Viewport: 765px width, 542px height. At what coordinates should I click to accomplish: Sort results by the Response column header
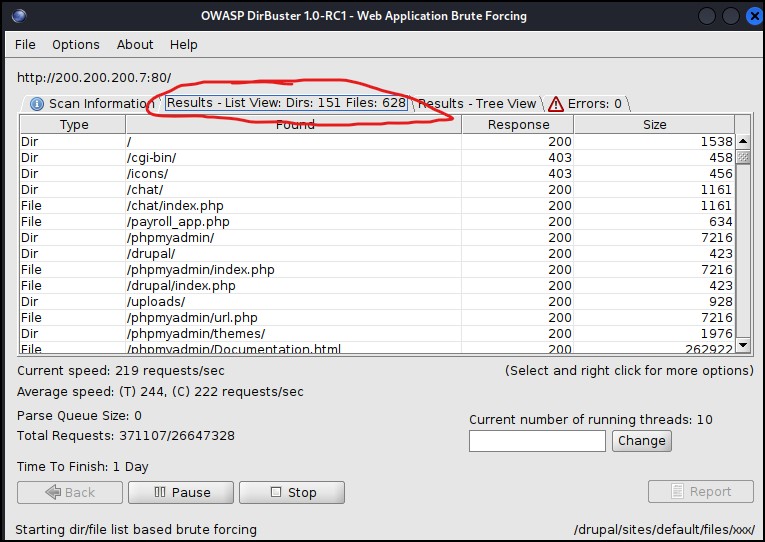pyautogui.click(x=518, y=125)
